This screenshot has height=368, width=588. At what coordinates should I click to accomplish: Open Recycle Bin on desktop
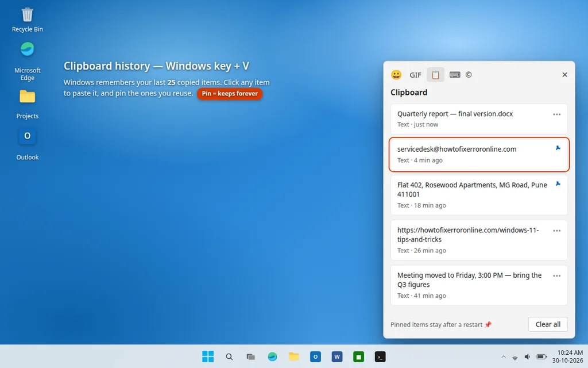pyautogui.click(x=28, y=20)
